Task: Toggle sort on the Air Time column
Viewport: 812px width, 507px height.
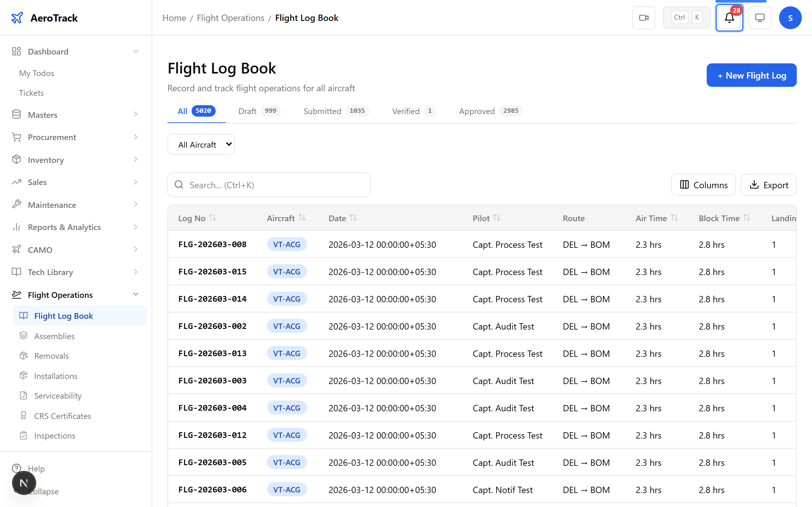Action: pos(674,217)
